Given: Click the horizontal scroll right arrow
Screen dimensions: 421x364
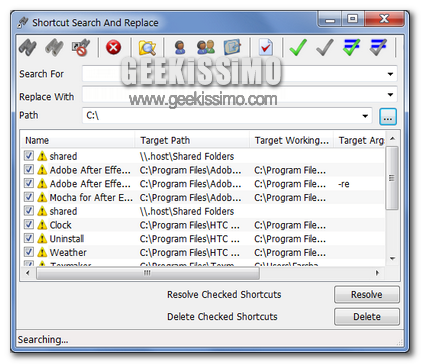Looking at the screenshot, I should pyautogui.click(x=377, y=273).
